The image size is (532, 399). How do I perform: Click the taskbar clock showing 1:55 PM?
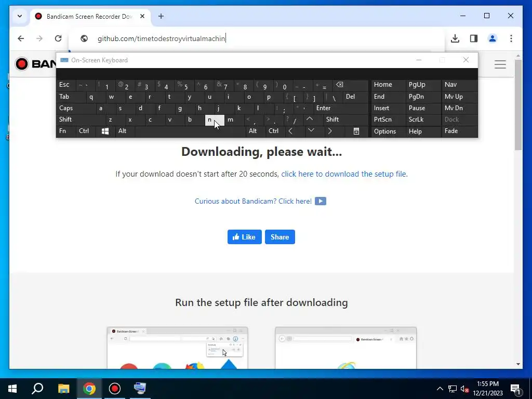(487, 389)
